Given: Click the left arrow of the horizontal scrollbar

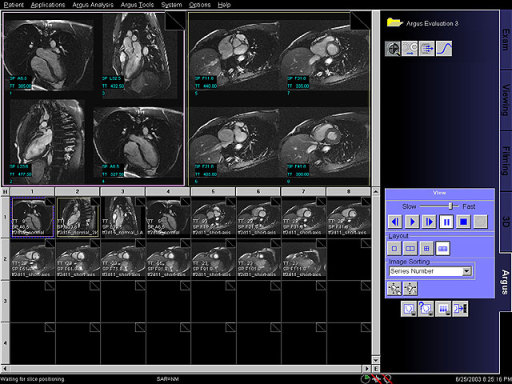Looking at the screenshot, I should (x=5, y=369).
